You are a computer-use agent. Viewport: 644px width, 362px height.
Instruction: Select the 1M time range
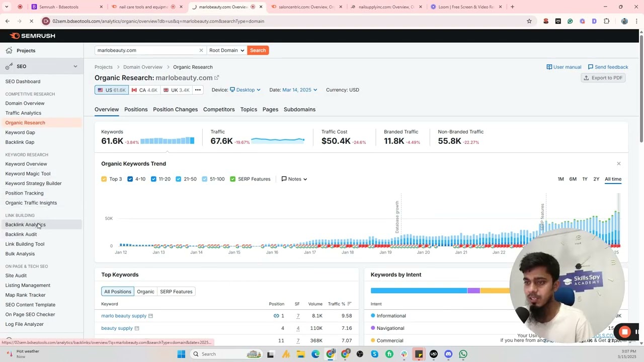point(560,179)
